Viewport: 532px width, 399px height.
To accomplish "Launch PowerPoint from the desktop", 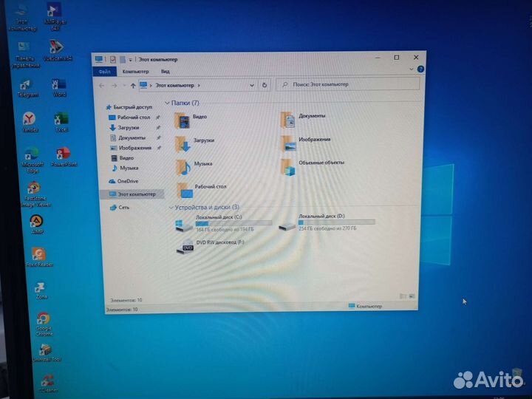I will coord(64,154).
